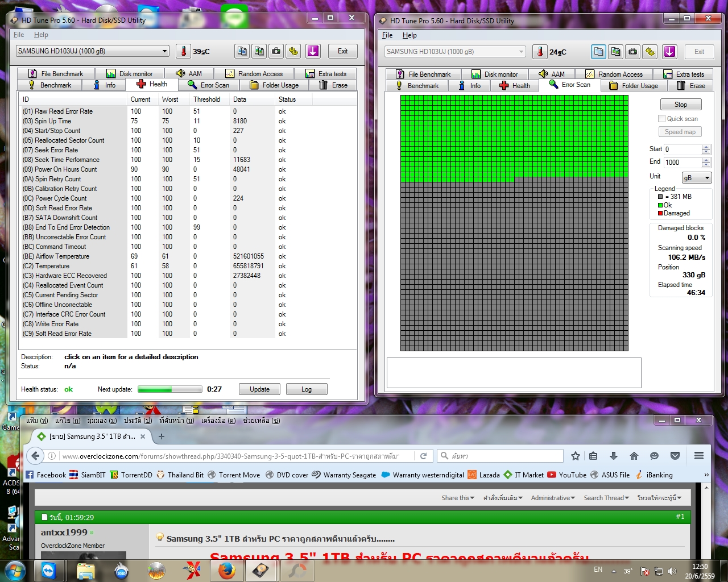Copy info to clipboard icon in left window

click(242, 51)
